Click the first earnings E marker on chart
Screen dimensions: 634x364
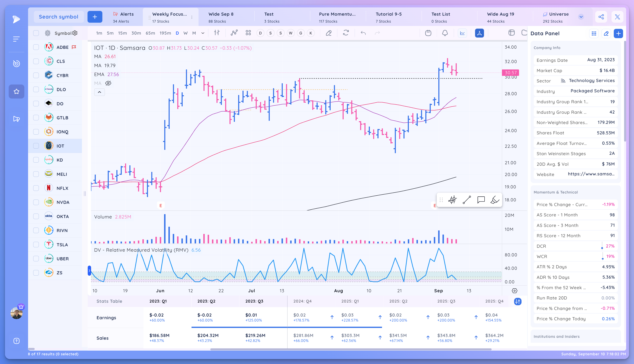161,205
